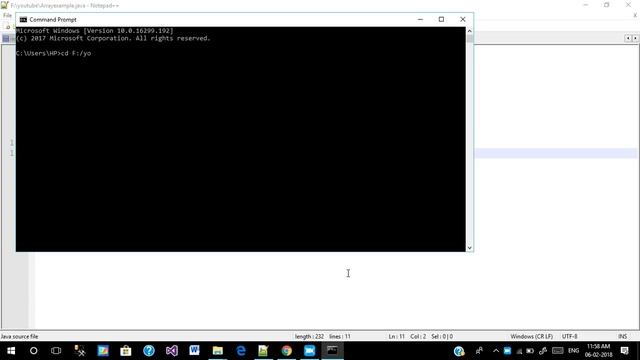Open Microsoft Word from the taskbar

pos(194,350)
